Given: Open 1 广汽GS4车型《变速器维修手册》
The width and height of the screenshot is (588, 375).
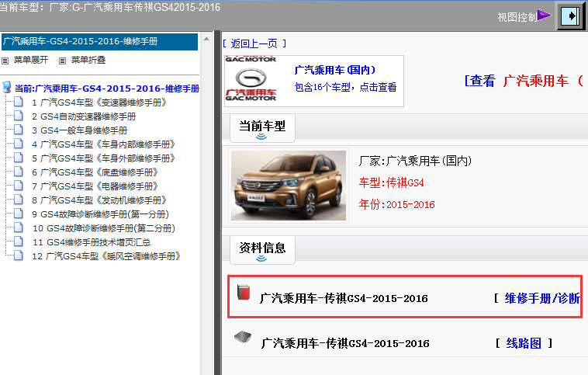Looking at the screenshot, I should coord(99,102).
